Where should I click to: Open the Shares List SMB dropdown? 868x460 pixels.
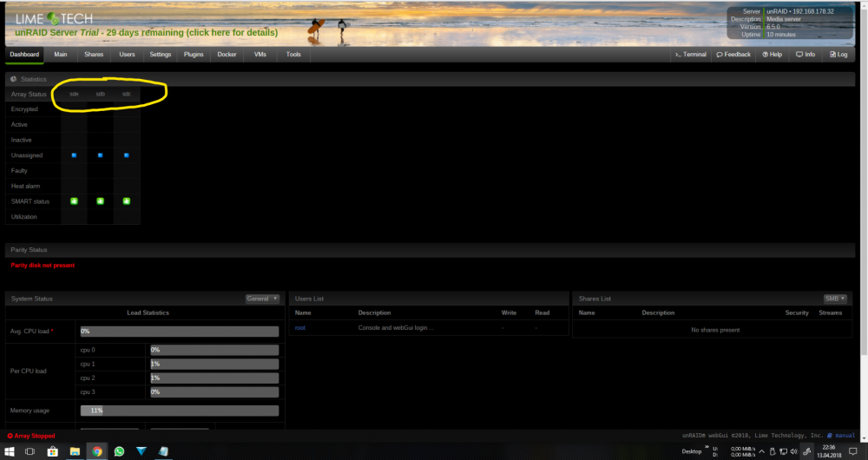point(835,299)
